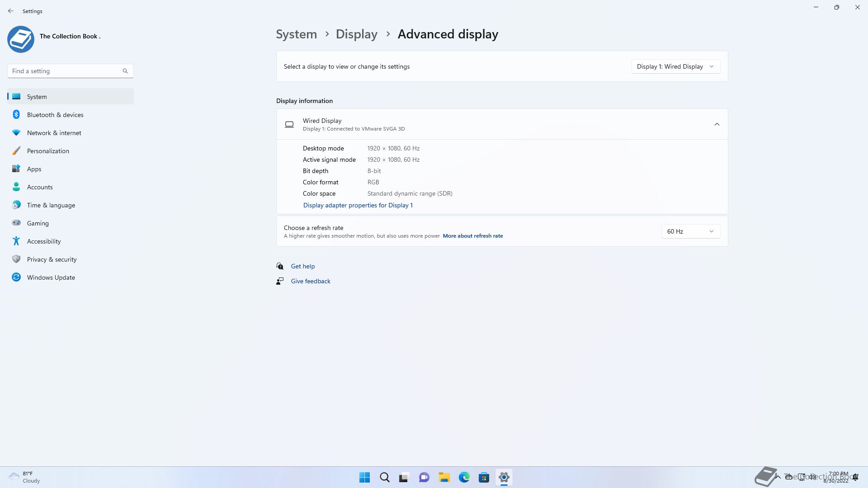The image size is (868, 488).
Task: Go back to Display breadcrumb
Action: (x=356, y=34)
